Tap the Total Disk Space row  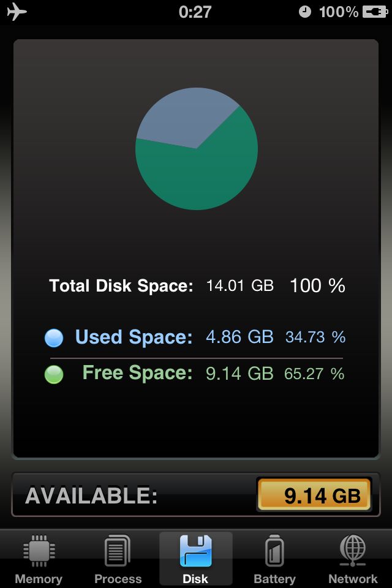tap(197, 286)
